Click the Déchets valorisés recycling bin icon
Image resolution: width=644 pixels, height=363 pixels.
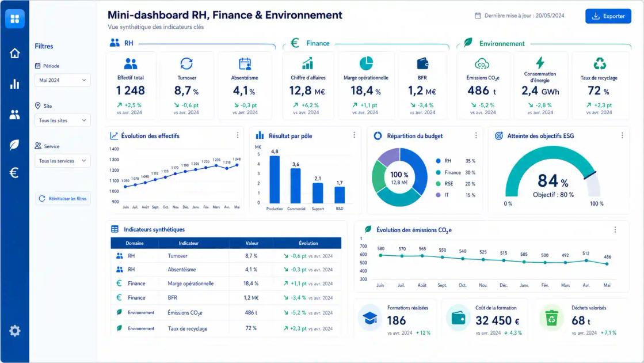pos(551,318)
